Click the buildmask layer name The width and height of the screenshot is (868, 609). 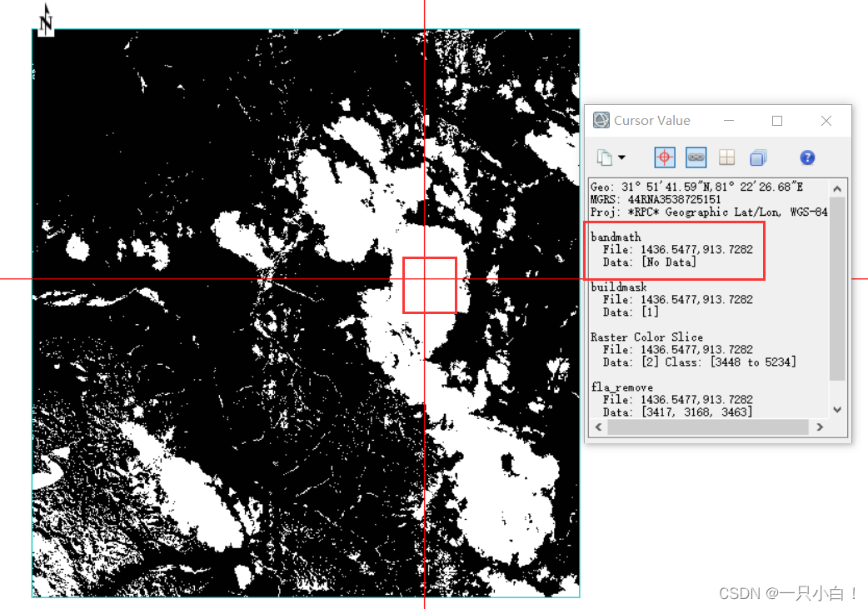[618, 287]
